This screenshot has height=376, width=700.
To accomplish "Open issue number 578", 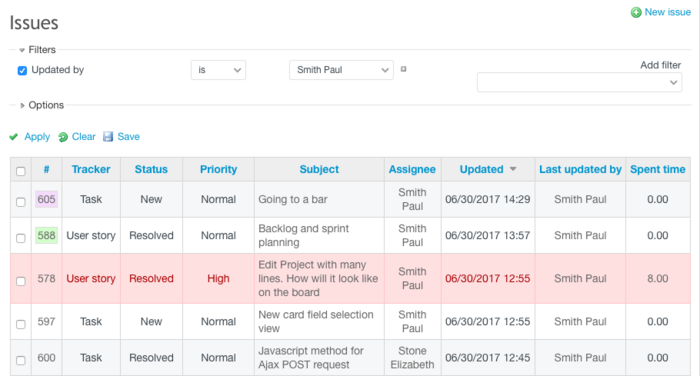I will (46, 278).
